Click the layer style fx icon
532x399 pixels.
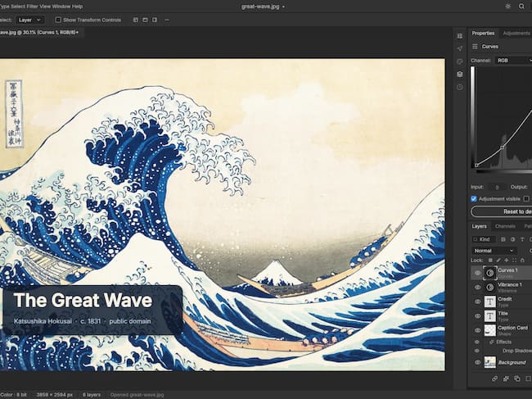tap(506, 379)
